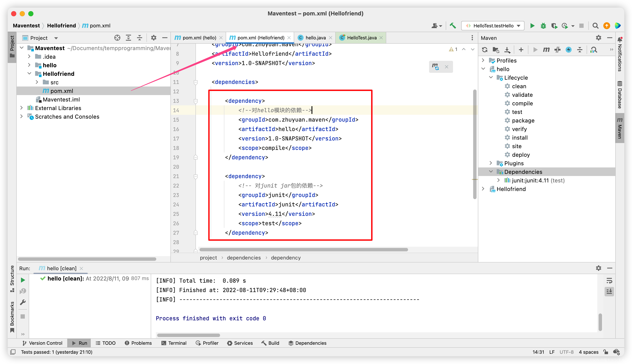Open the HelloTest.testHello run configuration dropdown

pos(493,25)
